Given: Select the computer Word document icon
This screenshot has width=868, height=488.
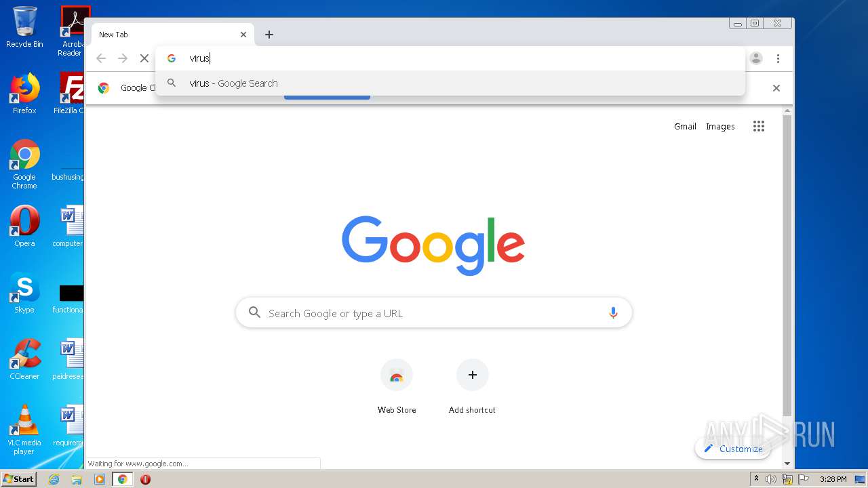Looking at the screenshot, I should [x=68, y=226].
